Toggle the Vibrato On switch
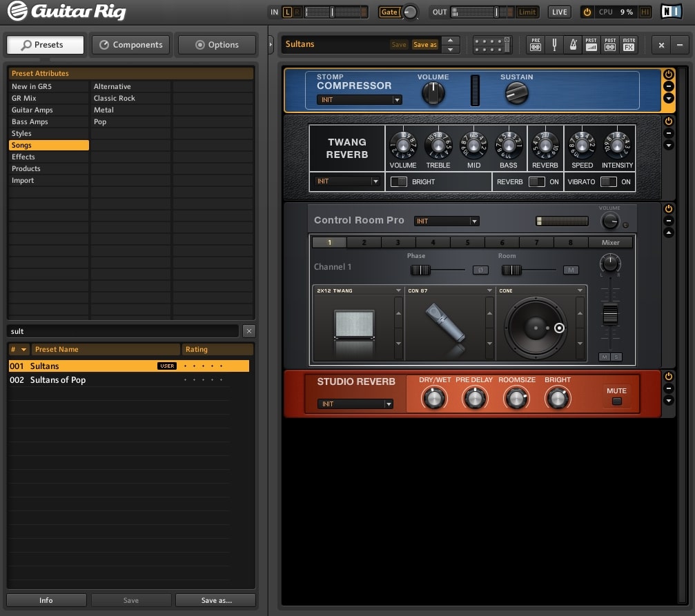This screenshot has width=695, height=616. pyautogui.click(x=609, y=181)
